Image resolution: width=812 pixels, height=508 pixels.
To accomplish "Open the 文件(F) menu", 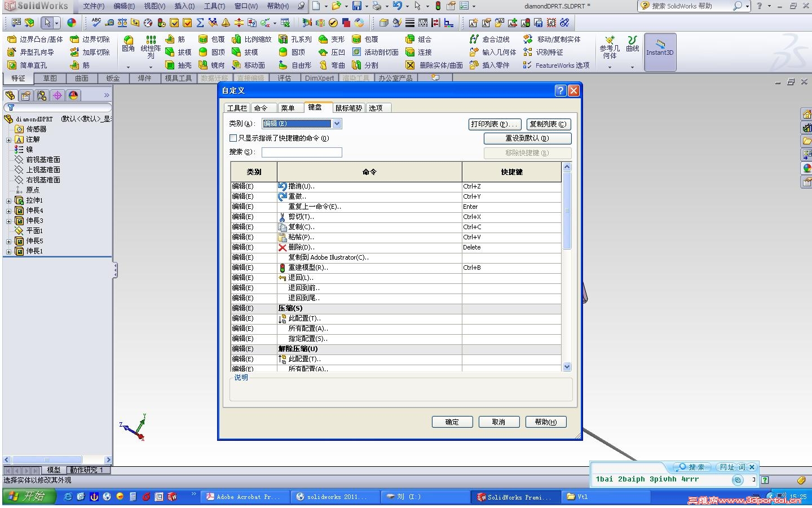I will coord(94,6).
